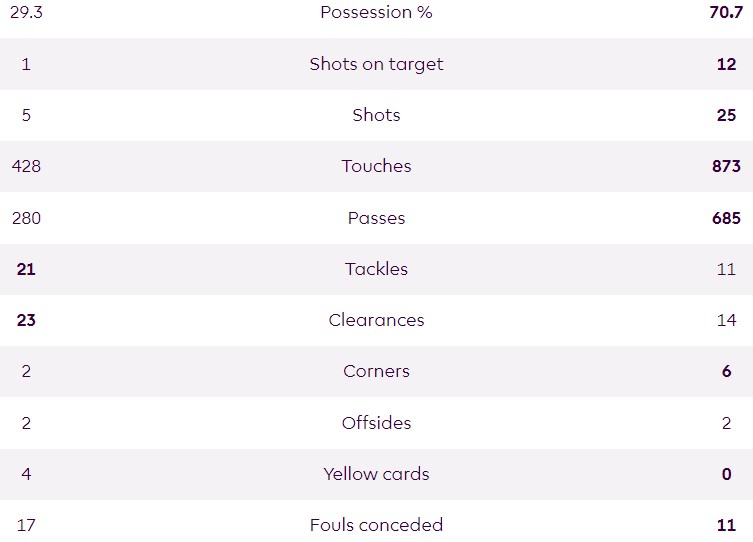Select the 873 touches value
Screen dimensions: 753x542
(726, 166)
